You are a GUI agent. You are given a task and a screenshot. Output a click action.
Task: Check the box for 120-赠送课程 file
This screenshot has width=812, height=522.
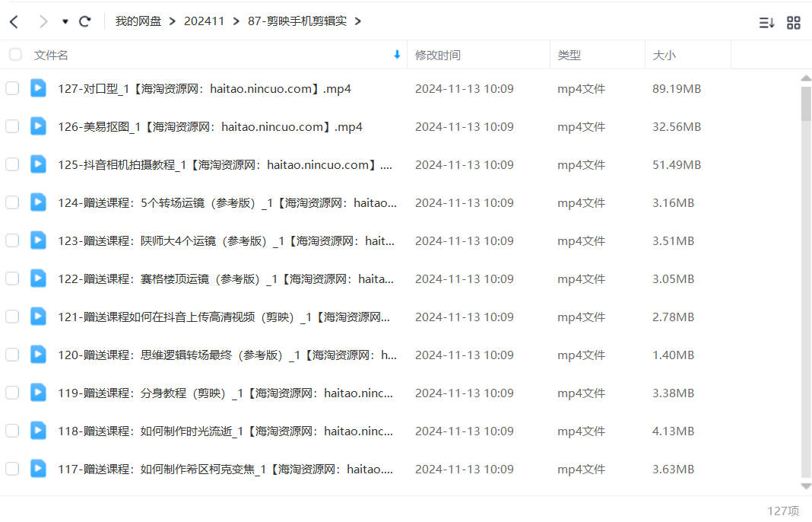coord(12,355)
